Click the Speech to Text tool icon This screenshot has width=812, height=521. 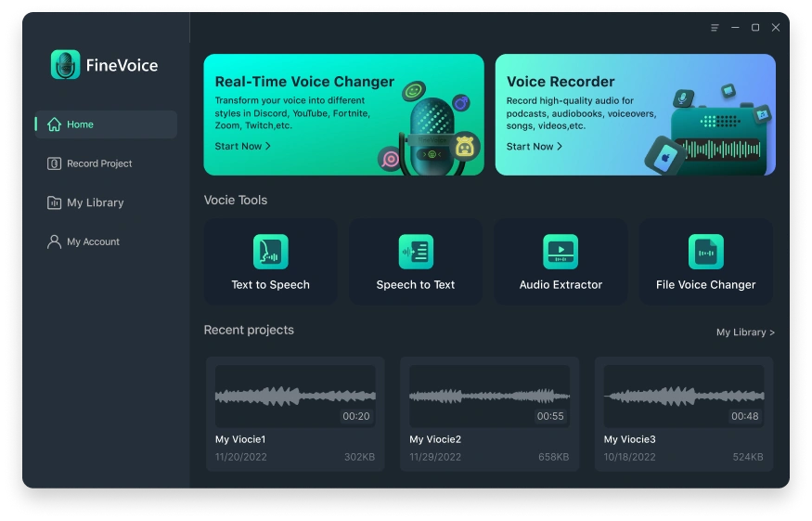coord(416,252)
